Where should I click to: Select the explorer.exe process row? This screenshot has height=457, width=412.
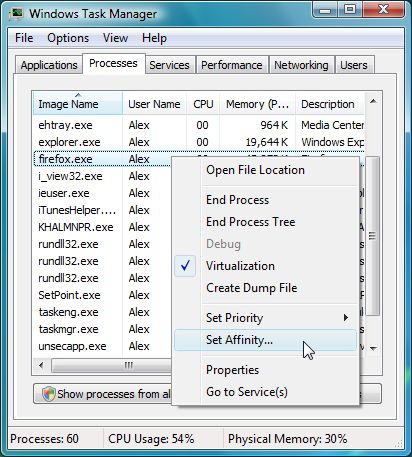[x=199, y=142]
